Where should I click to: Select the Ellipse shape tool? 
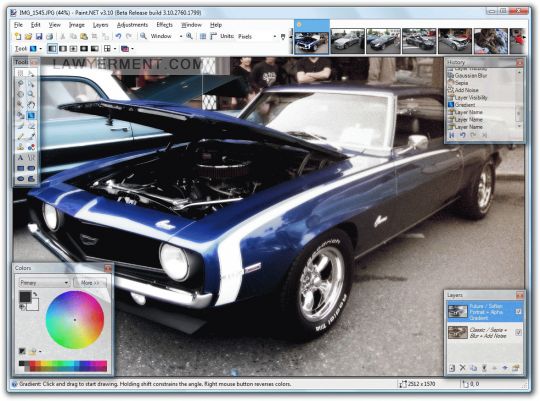click(x=20, y=179)
